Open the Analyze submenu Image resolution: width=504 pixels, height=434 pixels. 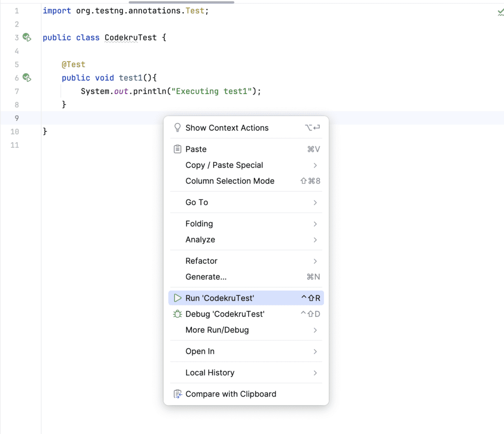tap(246, 240)
